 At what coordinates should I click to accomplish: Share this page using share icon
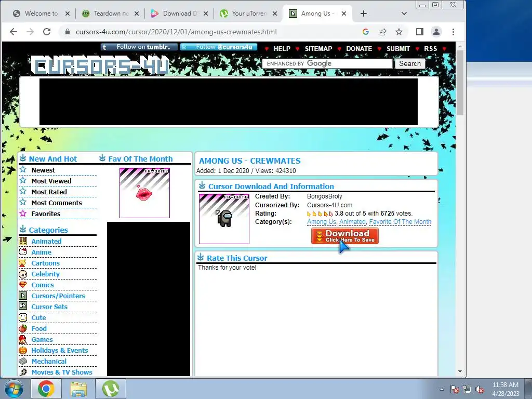[x=382, y=32]
